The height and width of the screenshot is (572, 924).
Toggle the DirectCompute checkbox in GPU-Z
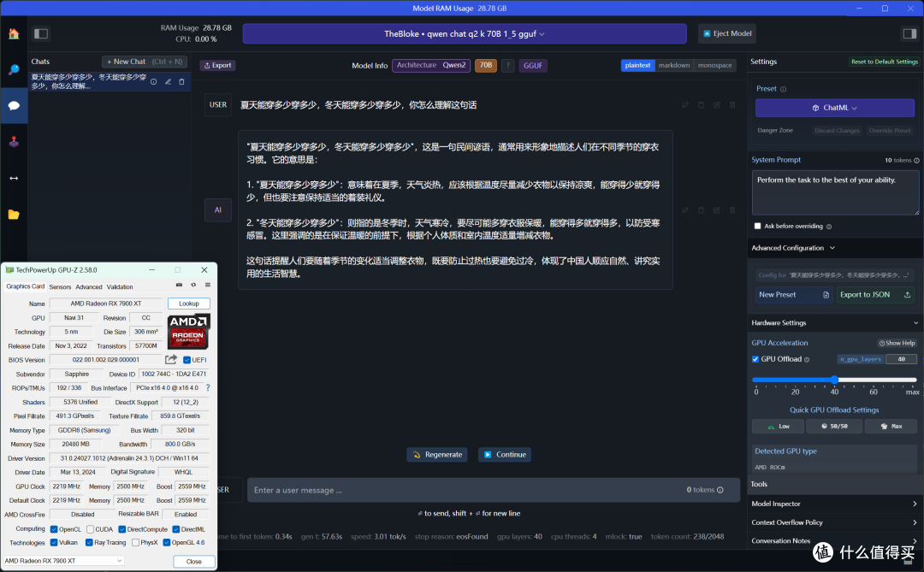click(122, 529)
